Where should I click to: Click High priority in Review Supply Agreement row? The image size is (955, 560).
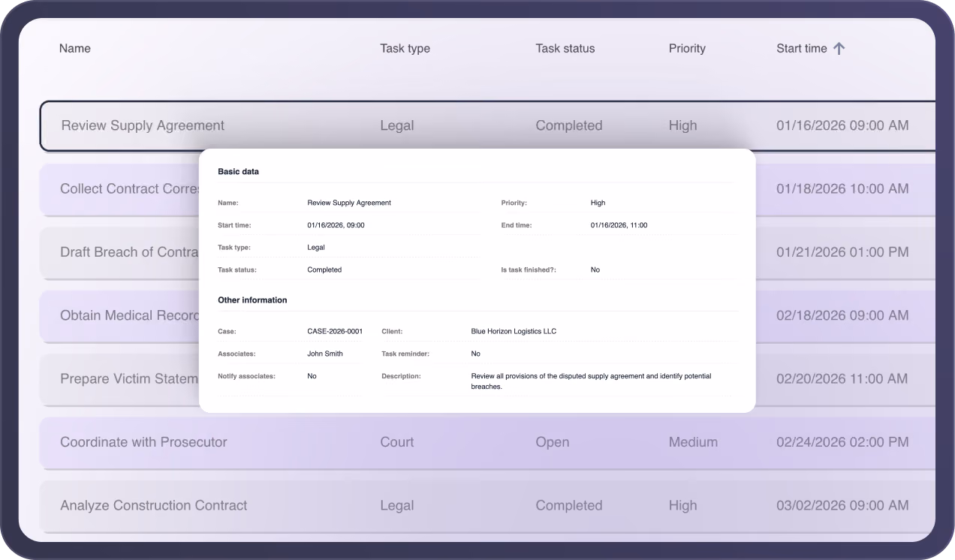click(x=683, y=125)
